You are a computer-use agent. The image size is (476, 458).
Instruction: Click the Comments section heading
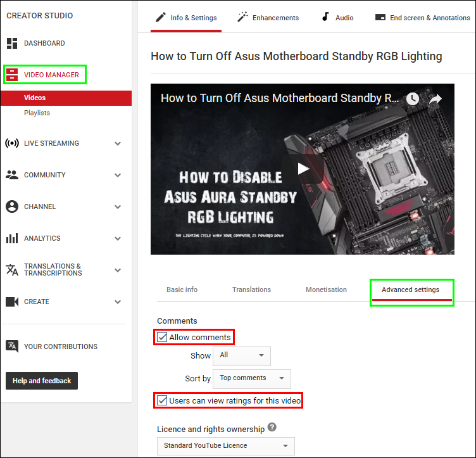point(177,321)
